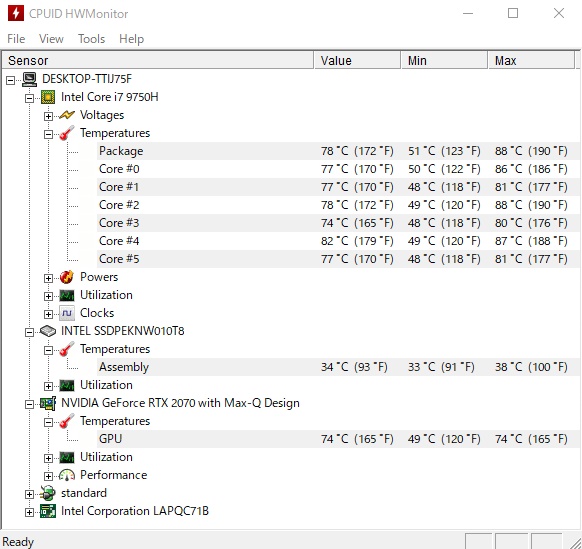The image size is (582, 549).
Task: Click the DESKTOP-TTIJ75F computer icon
Action: click(x=30, y=79)
